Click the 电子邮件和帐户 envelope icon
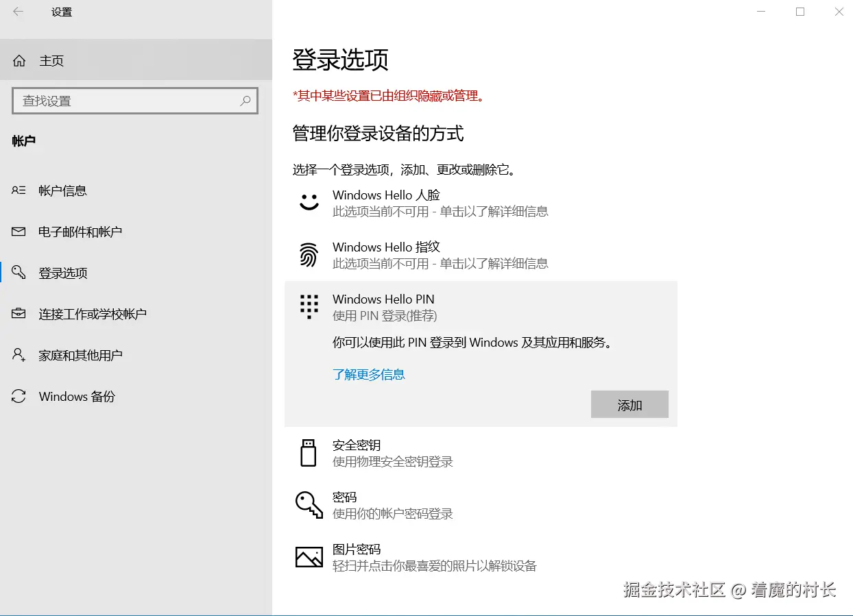This screenshot has width=853, height=616. [x=19, y=232]
